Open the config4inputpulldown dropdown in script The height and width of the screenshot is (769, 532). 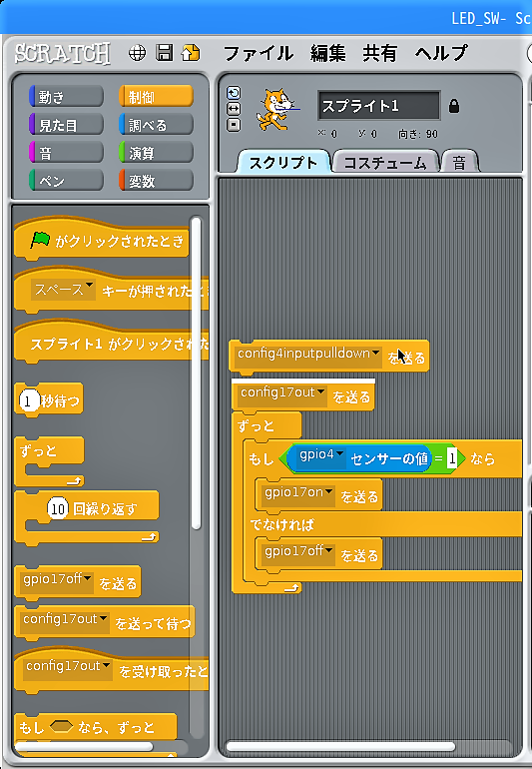point(375,353)
